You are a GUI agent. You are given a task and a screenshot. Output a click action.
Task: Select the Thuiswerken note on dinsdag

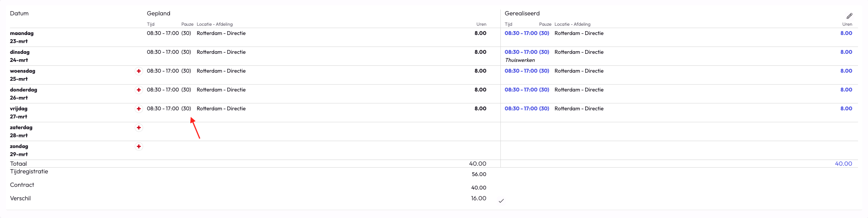pyautogui.click(x=520, y=60)
